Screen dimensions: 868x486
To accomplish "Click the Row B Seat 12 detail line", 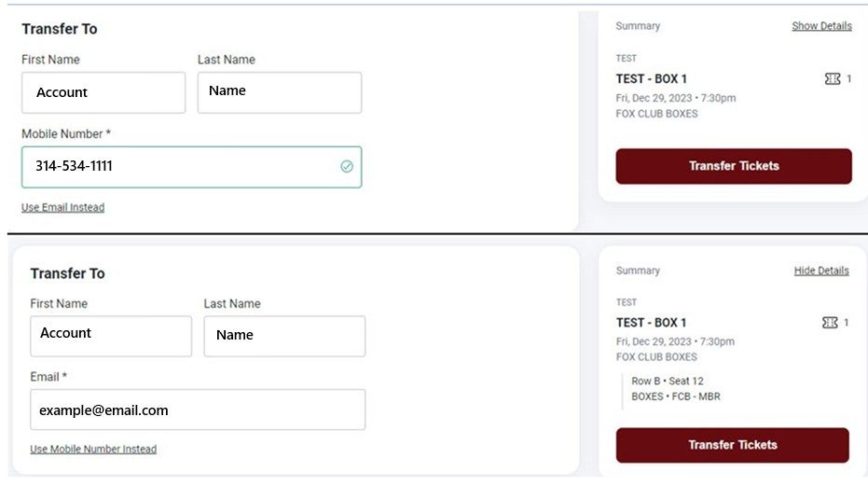I will (x=668, y=381).
